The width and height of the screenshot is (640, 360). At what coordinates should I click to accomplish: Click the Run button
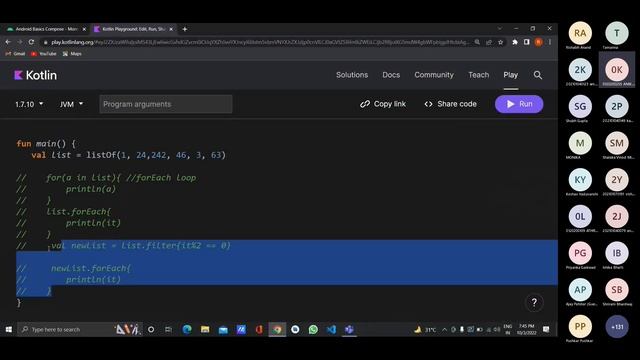click(519, 104)
